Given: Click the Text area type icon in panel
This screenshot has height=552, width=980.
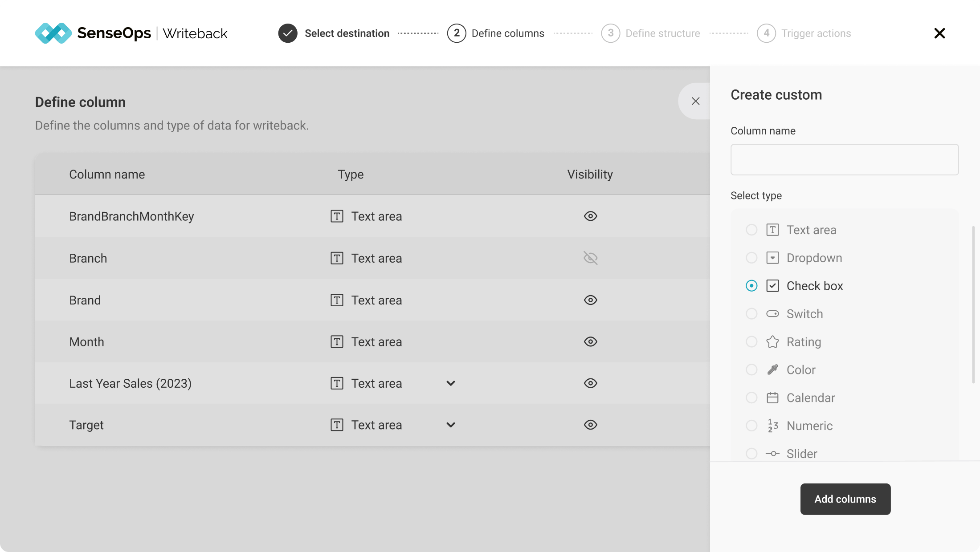Looking at the screenshot, I should (772, 230).
